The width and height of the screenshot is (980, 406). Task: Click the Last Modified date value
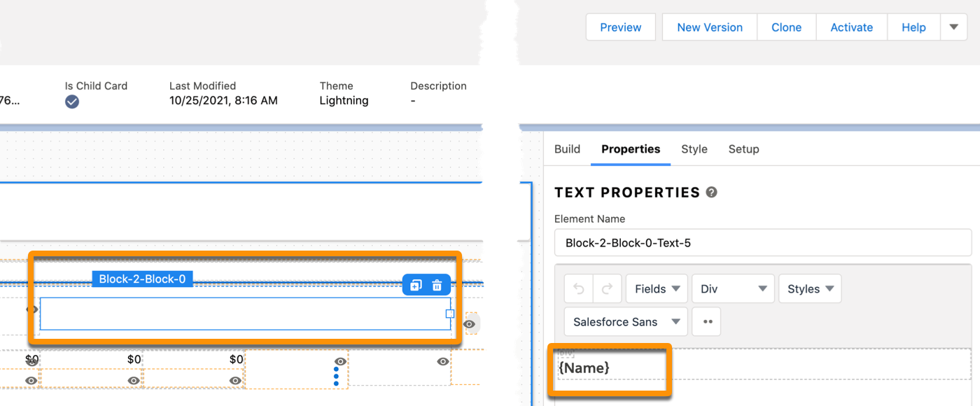[223, 101]
